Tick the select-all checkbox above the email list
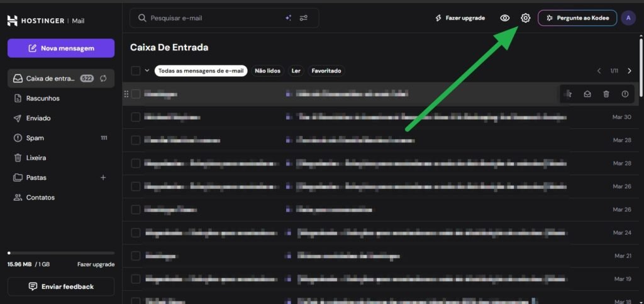 (136, 70)
